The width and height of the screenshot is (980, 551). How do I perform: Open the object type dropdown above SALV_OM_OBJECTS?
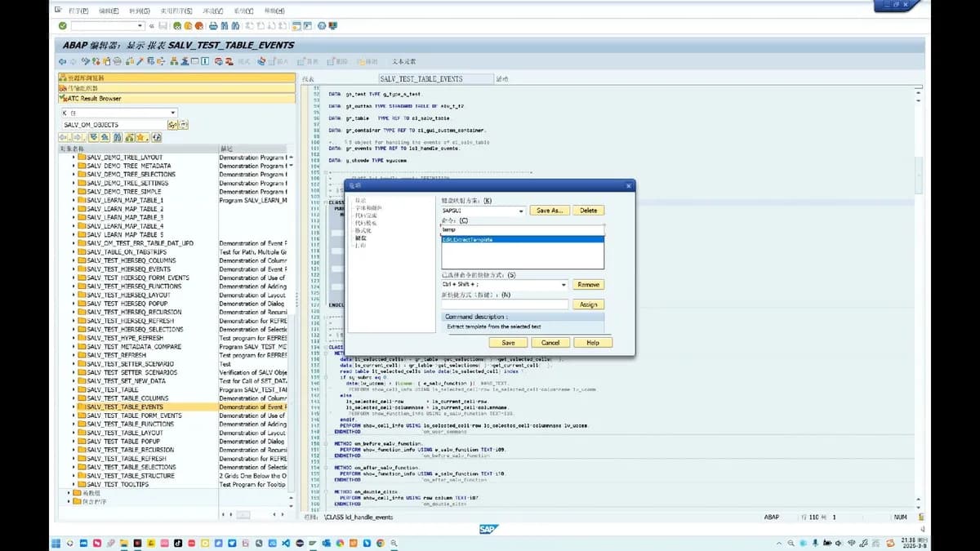[x=172, y=113]
